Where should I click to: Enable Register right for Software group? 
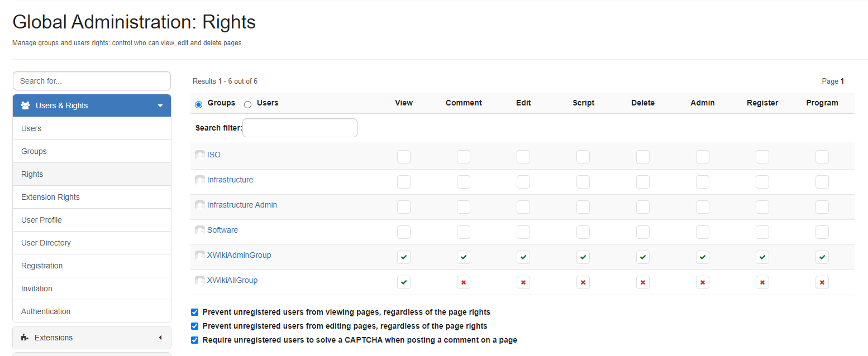pyautogui.click(x=762, y=232)
